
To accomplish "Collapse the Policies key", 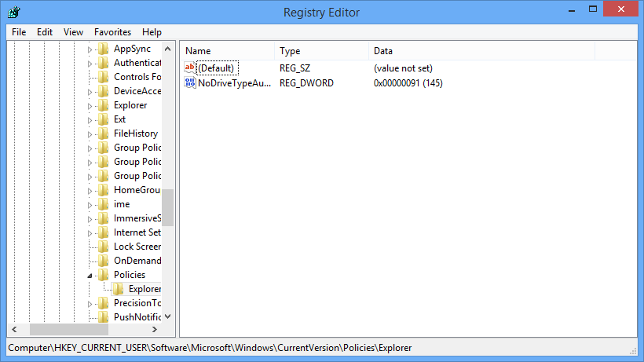I will tap(90, 276).
